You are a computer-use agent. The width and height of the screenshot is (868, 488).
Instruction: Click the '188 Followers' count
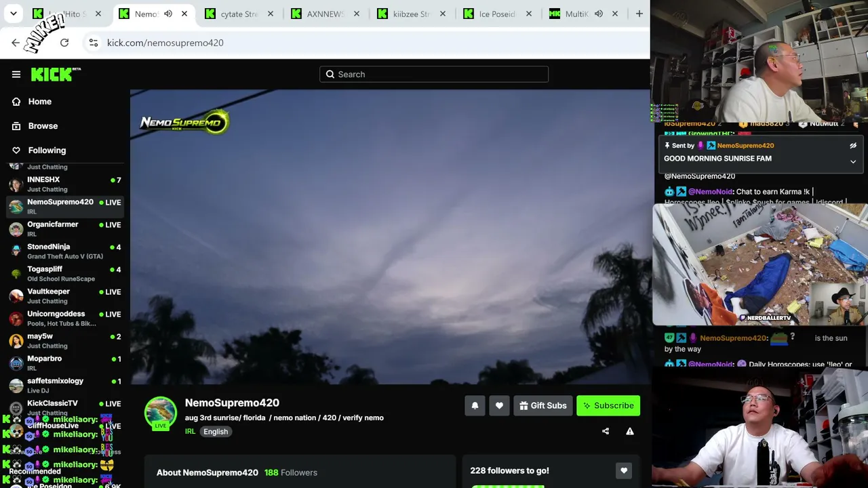291,472
